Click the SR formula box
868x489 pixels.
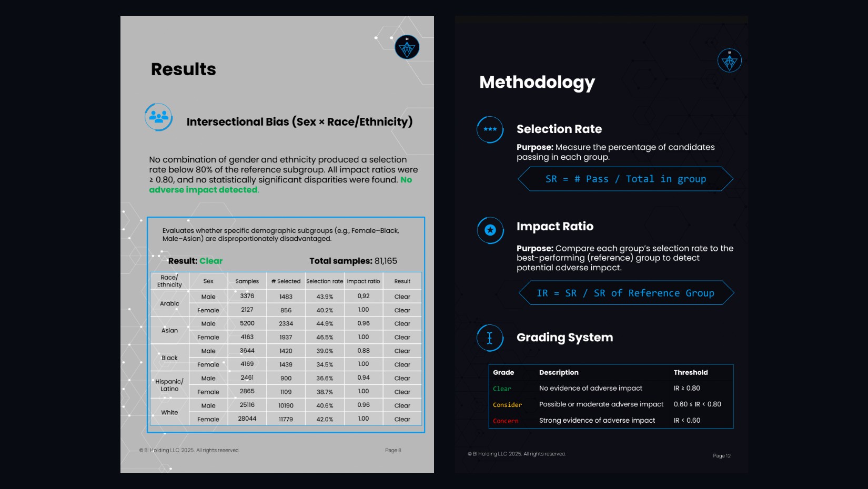[x=625, y=179]
